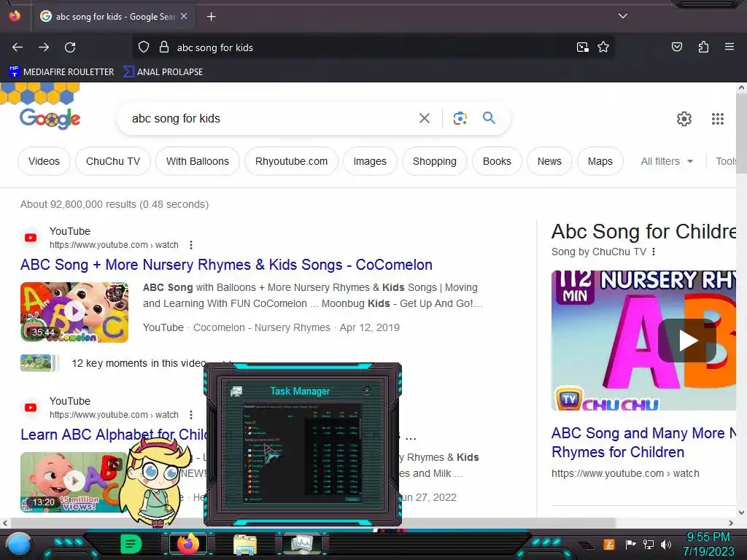
Task: Open the Firefox hamburger menu
Action: click(729, 47)
